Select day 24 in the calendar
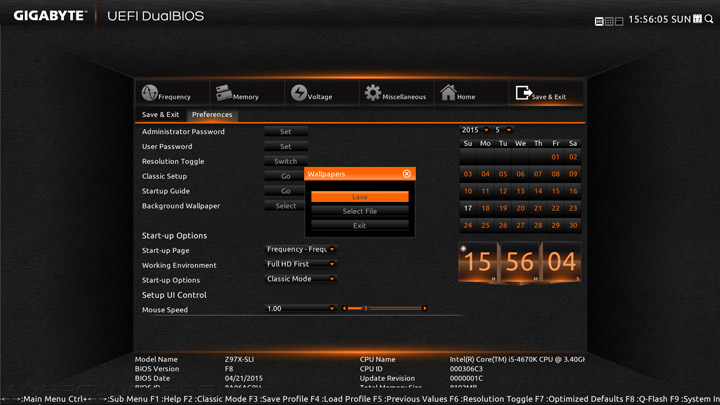The height and width of the screenshot is (405, 720). 468,225
